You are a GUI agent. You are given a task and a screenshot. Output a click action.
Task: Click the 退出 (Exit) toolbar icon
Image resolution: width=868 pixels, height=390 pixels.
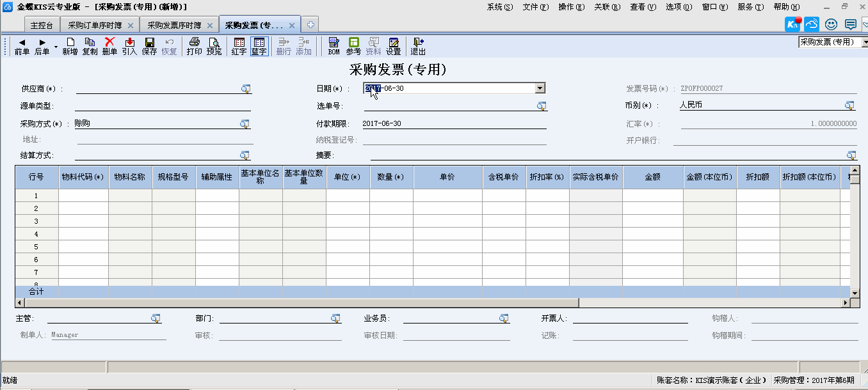coord(418,46)
